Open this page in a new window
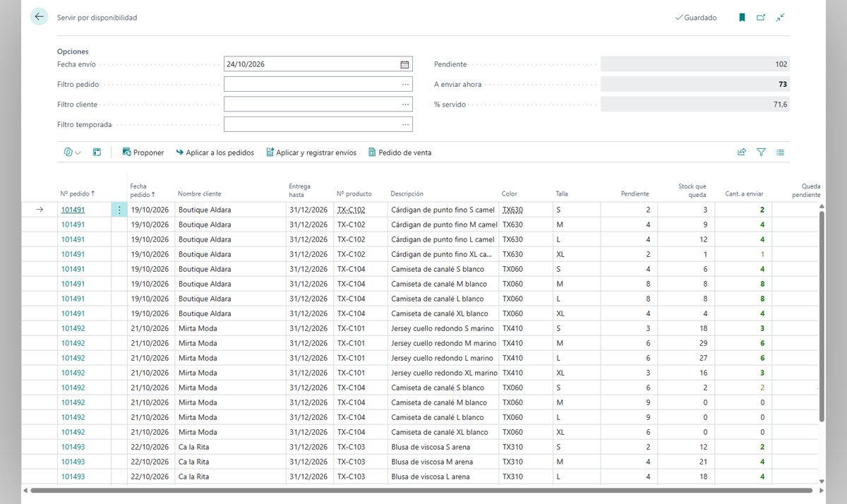 pos(761,18)
